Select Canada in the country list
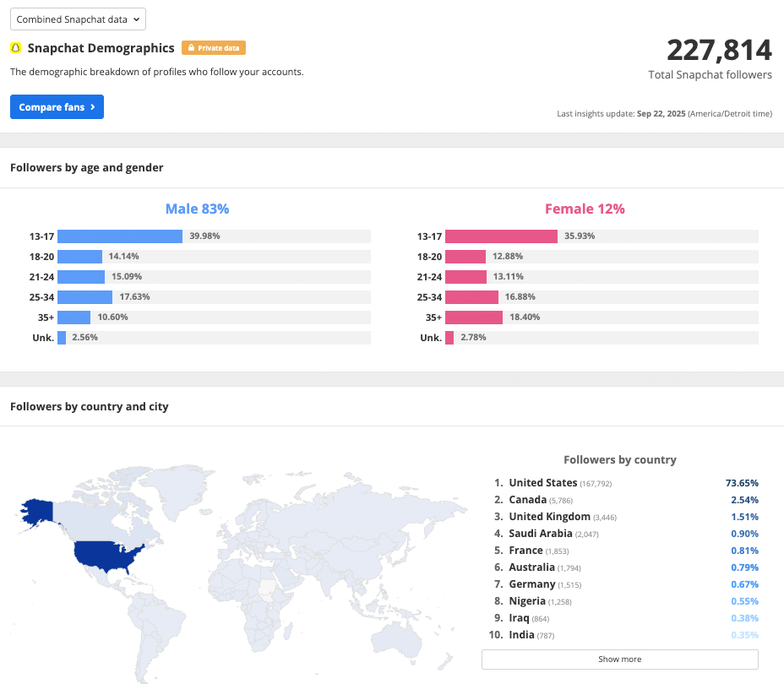 (527, 500)
